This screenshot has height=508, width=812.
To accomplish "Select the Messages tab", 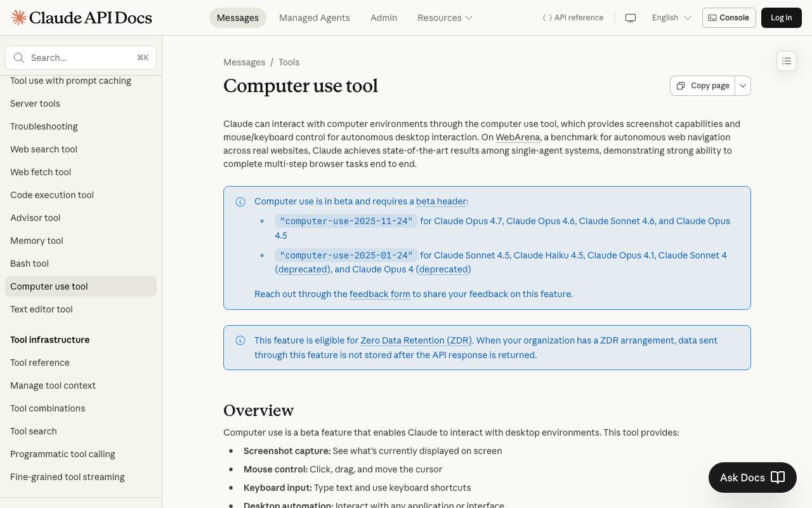I will click(238, 18).
